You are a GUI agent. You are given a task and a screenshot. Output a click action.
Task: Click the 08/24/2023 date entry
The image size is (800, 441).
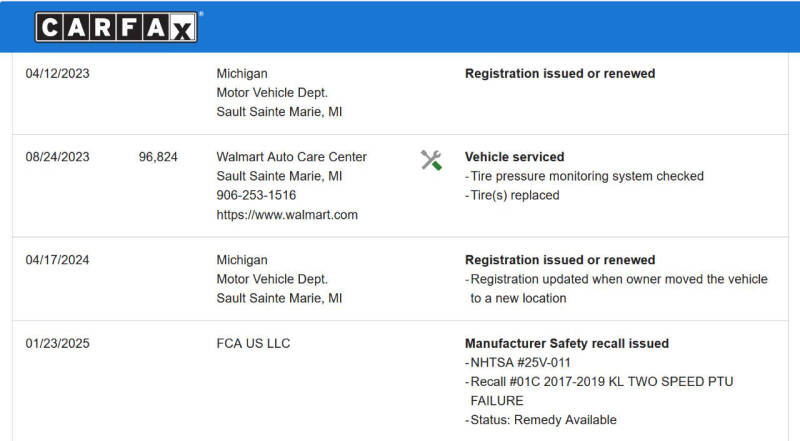57,157
